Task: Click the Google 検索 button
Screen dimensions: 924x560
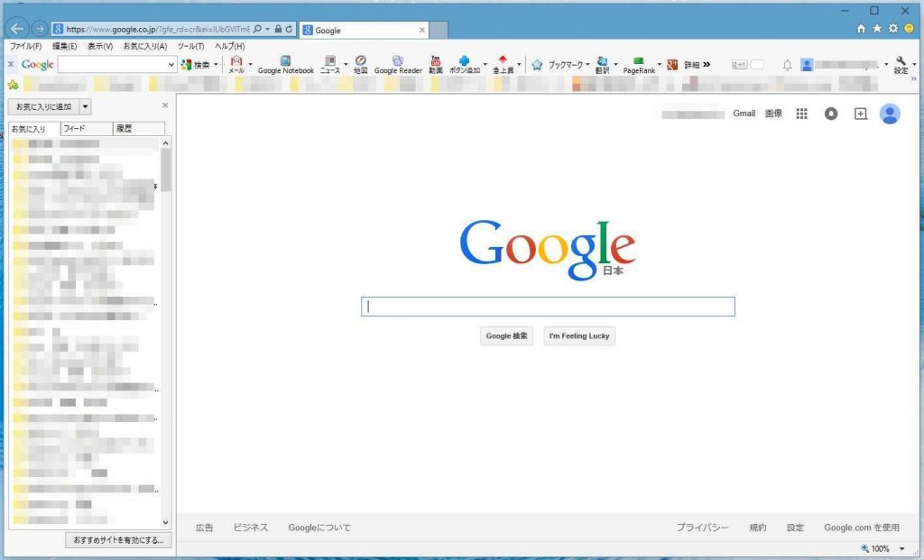Action: 507,336
